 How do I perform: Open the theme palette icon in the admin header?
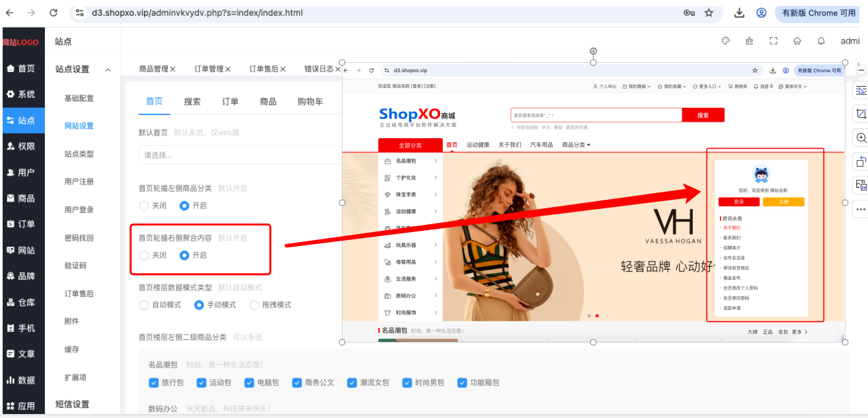click(725, 41)
